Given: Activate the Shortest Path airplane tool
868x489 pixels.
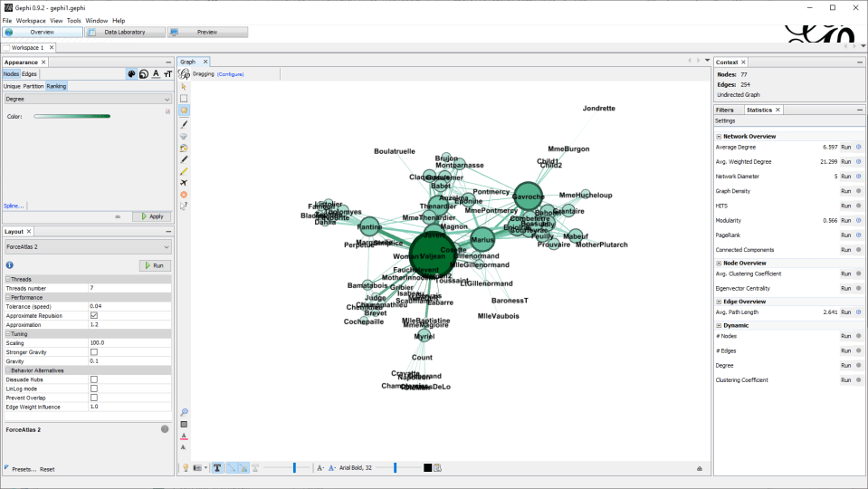Looking at the screenshot, I should [x=184, y=182].
